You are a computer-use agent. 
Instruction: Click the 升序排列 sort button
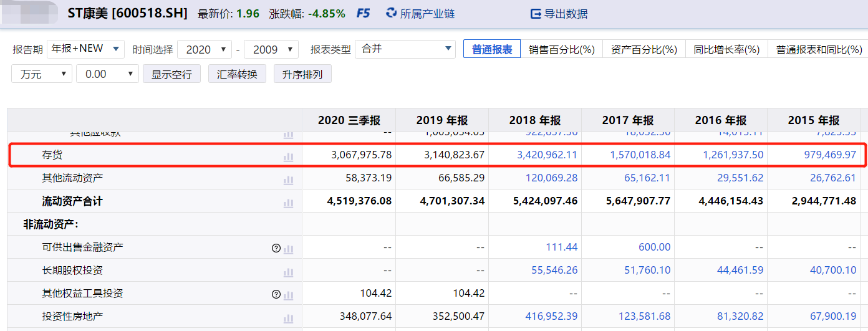pos(302,74)
